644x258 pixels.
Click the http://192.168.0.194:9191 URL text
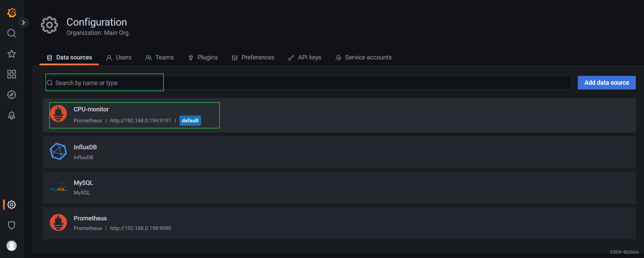pos(140,121)
